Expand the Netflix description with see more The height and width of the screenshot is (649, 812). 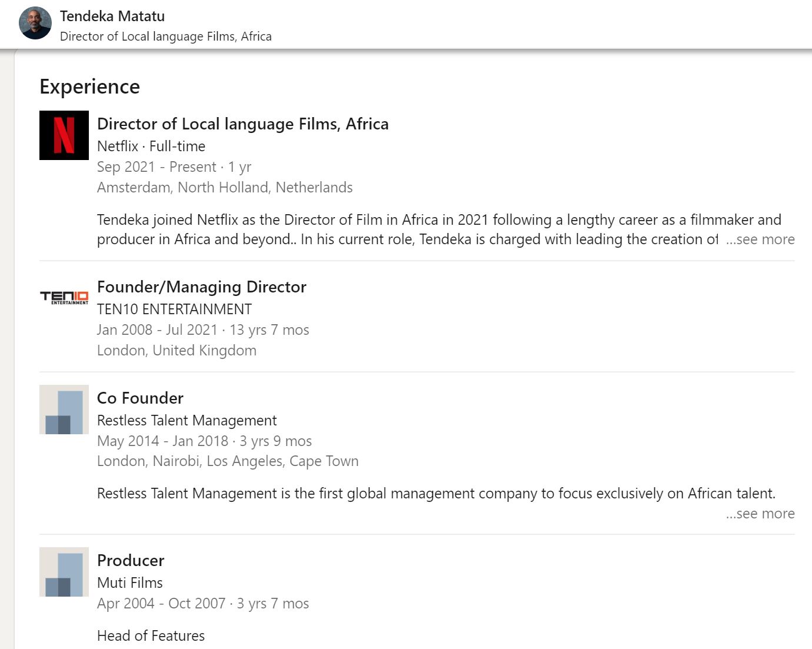point(760,239)
